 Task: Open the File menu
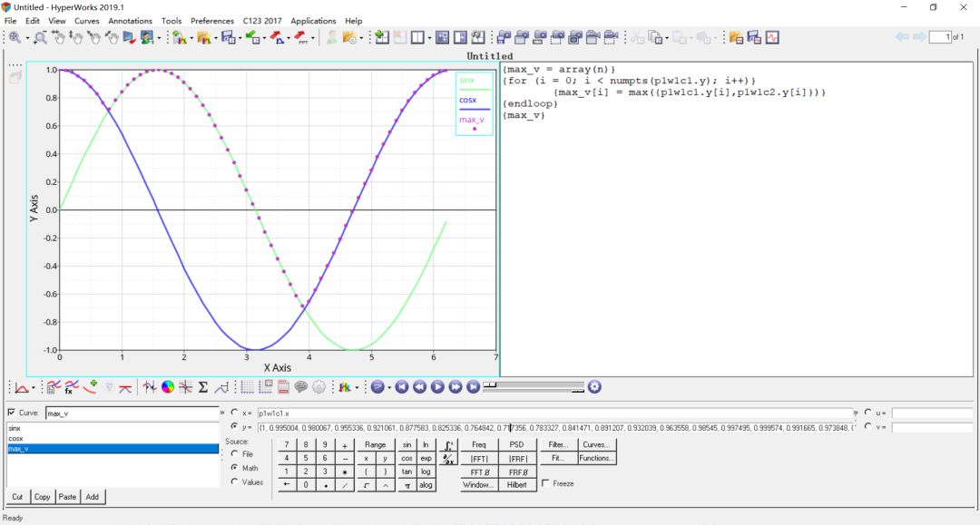[11, 21]
